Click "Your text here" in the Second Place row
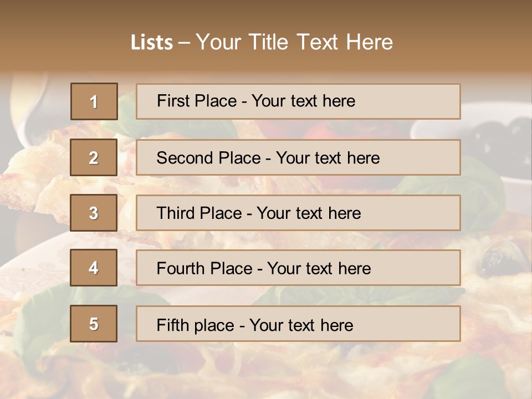 [x=328, y=158]
